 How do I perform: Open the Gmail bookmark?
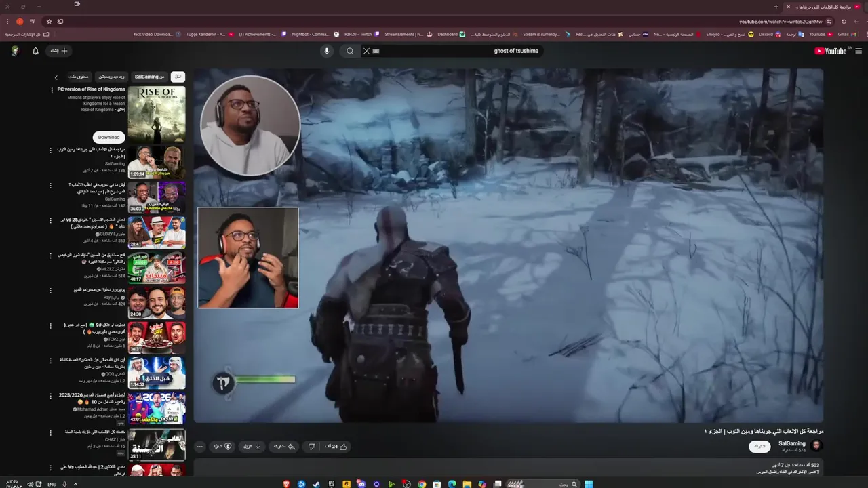[848, 34]
